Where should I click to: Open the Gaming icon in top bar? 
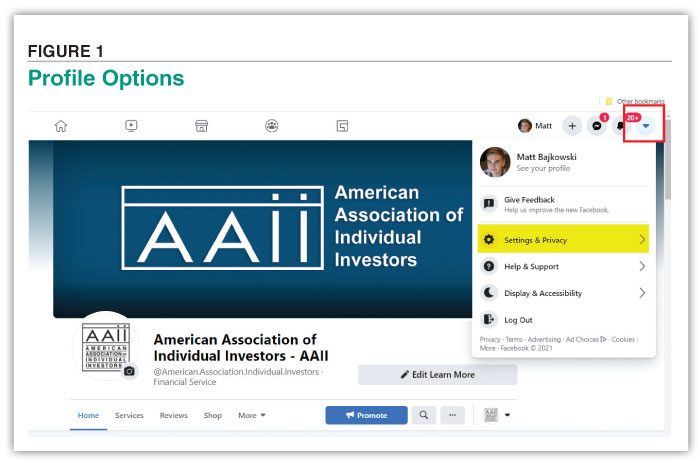342,126
